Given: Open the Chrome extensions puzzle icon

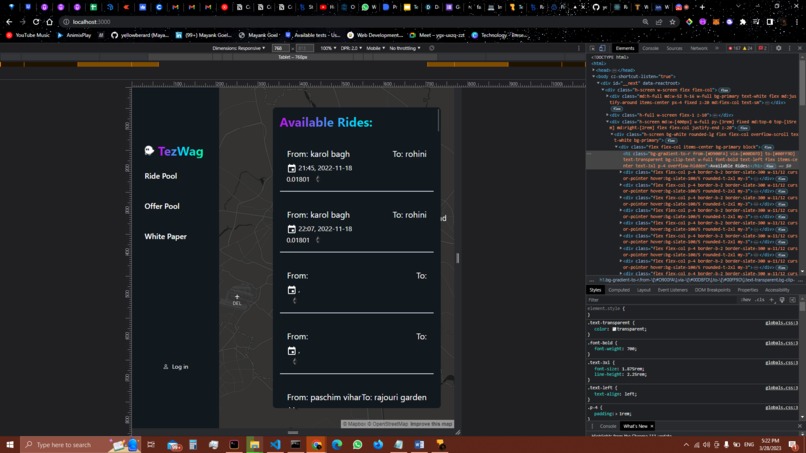Looking at the screenshot, I should 743,22.
